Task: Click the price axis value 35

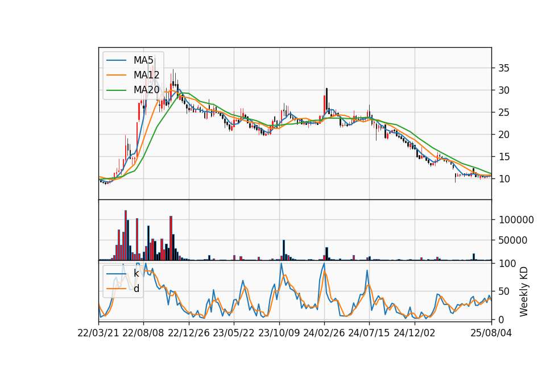Action: (x=504, y=68)
